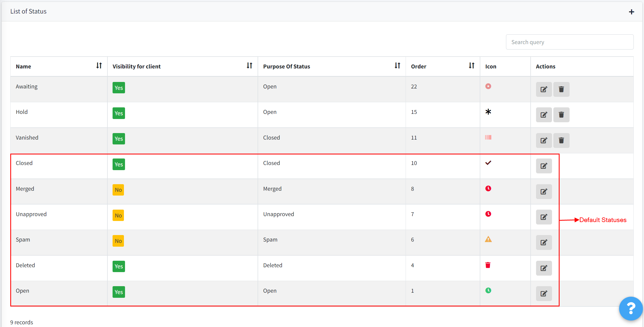The image size is (644, 327).
Task: Delete the Hold status
Action: tap(561, 115)
